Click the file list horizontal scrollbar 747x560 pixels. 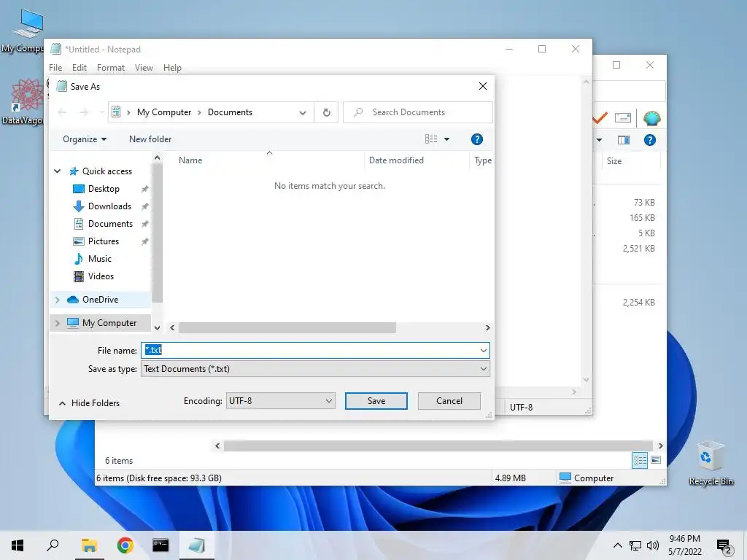pyautogui.click(x=287, y=327)
